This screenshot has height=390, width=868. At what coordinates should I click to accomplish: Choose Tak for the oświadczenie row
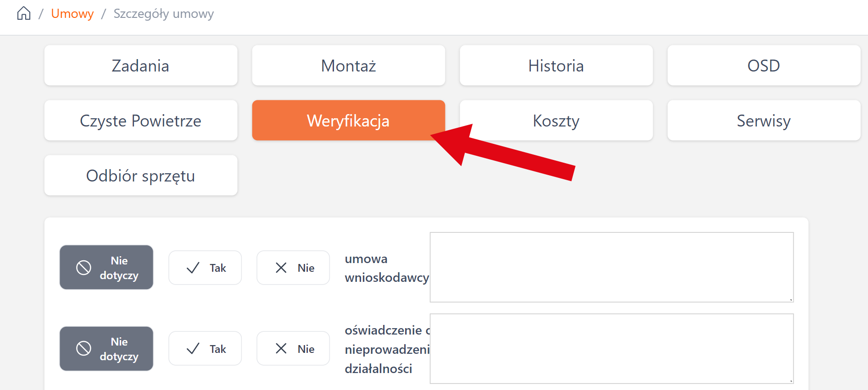point(205,349)
